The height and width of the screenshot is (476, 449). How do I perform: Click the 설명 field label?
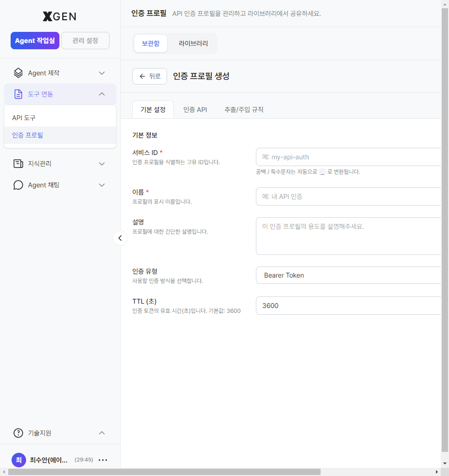138,222
